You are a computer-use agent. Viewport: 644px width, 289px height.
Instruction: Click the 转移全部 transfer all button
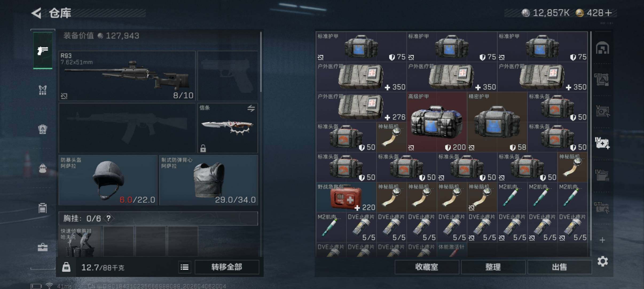pos(227,267)
